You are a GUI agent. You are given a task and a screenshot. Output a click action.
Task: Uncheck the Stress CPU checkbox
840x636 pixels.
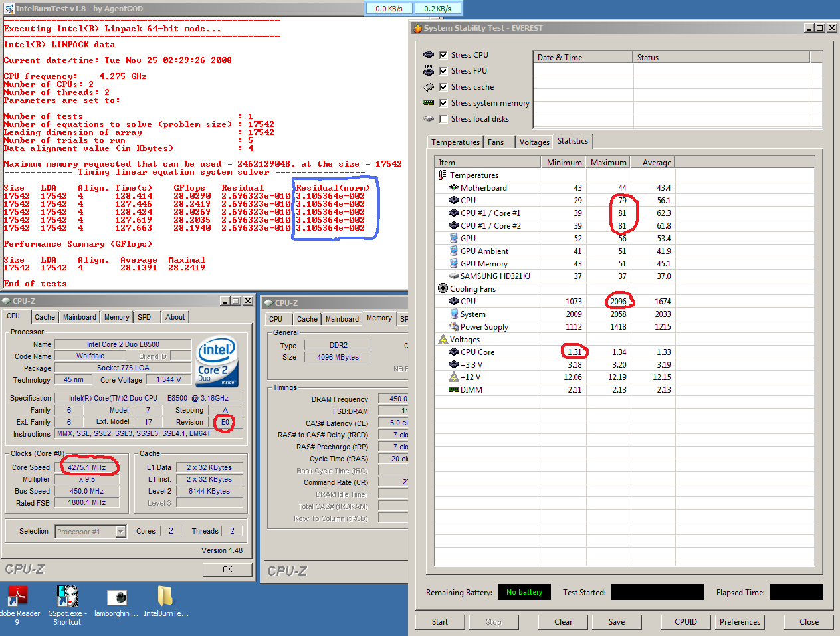coord(443,55)
